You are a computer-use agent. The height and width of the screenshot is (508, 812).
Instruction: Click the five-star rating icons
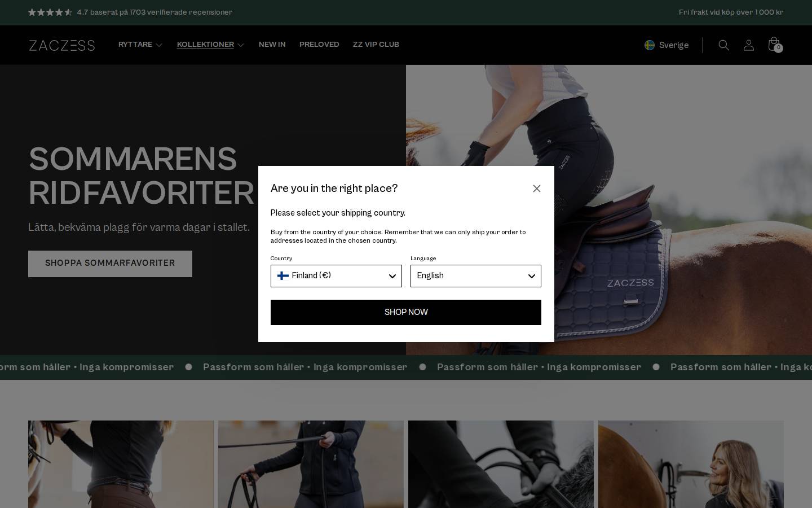coord(50,12)
